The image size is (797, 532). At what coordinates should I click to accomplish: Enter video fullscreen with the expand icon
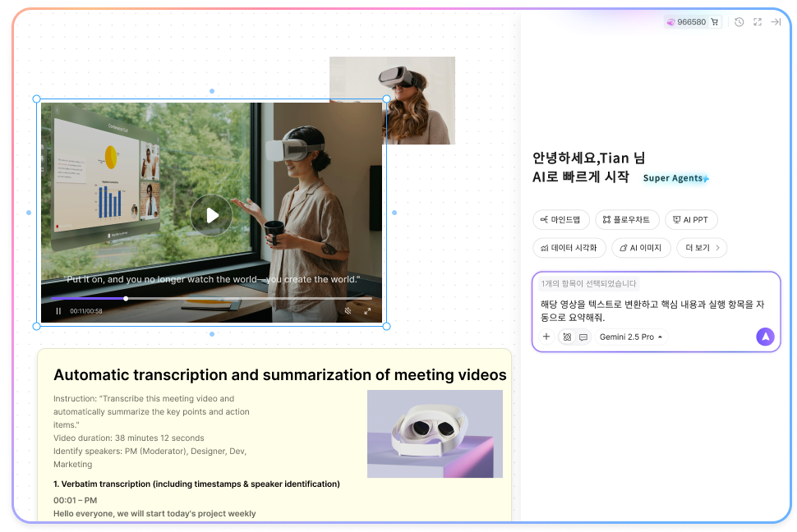click(x=367, y=311)
